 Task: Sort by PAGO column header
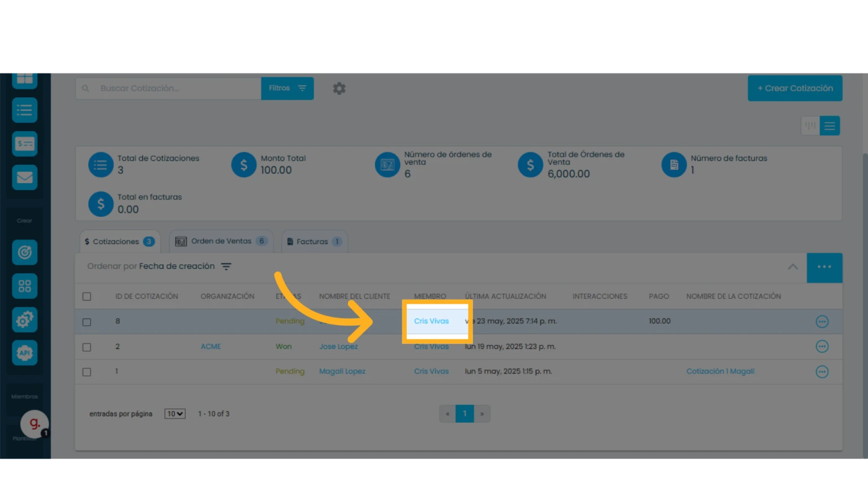tap(659, 297)
